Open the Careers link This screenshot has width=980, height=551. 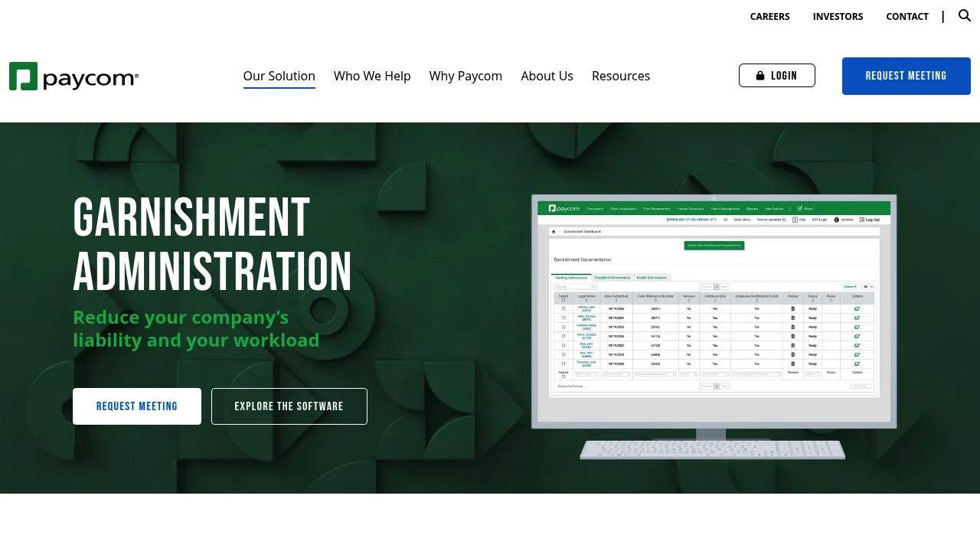(x=769, y=16)
